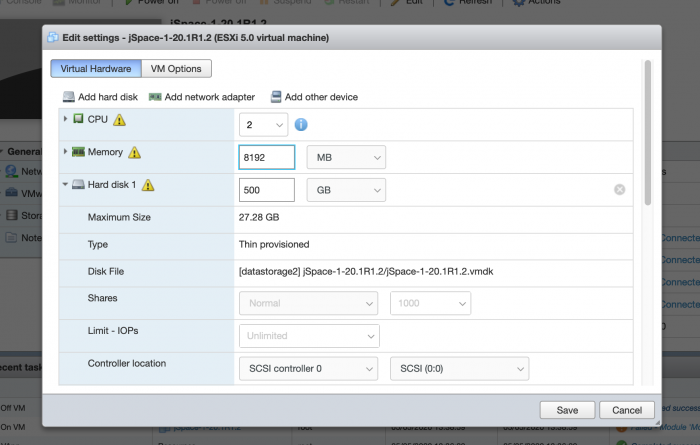Remove Hard disk 1 with X icon
This screenshot has height=445, width=700.
click(620, 190)
